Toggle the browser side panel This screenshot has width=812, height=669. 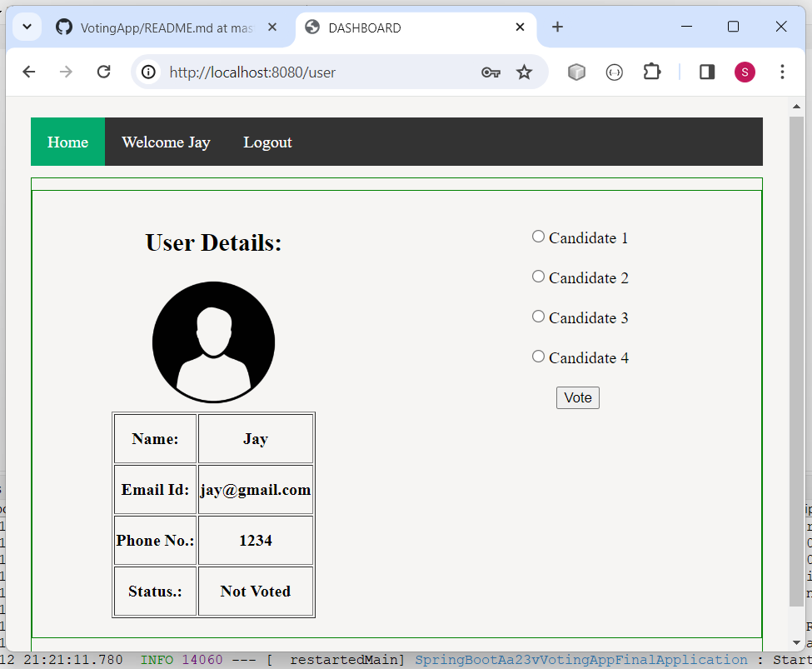707,72
